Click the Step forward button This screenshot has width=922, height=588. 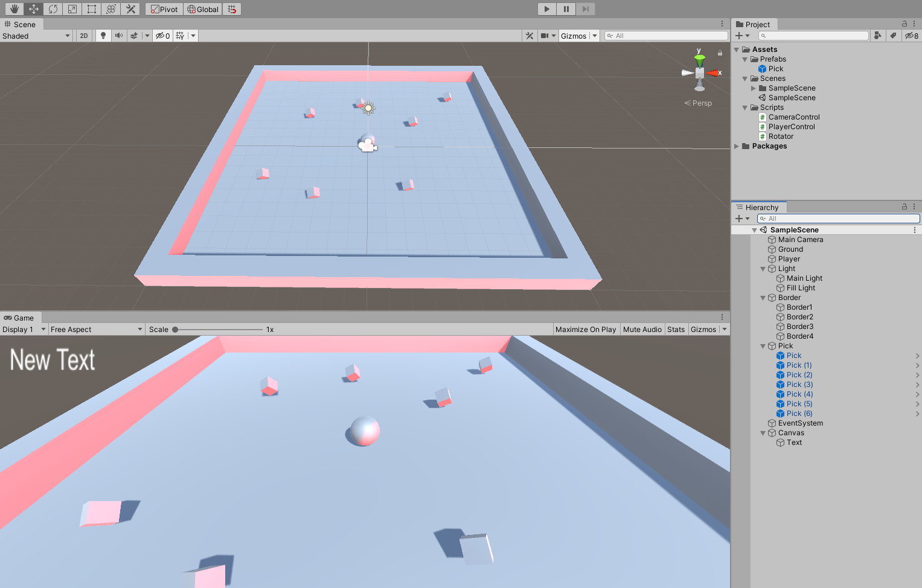click(585, 9)
